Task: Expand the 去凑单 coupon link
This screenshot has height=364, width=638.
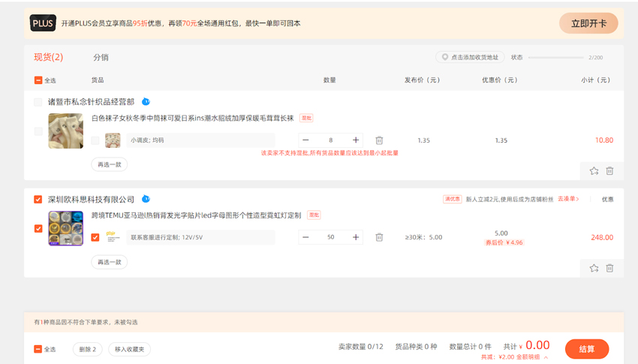Action: (568, 199)
